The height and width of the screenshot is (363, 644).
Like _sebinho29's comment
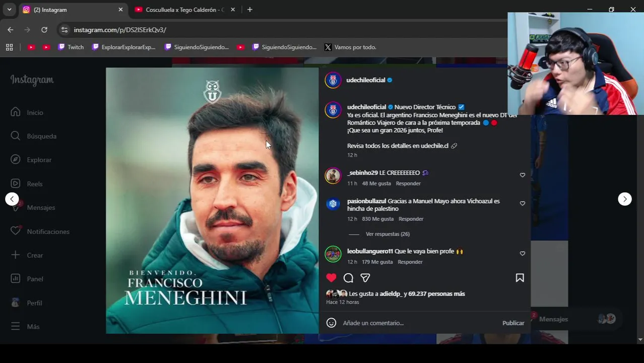tap(523, 175)
